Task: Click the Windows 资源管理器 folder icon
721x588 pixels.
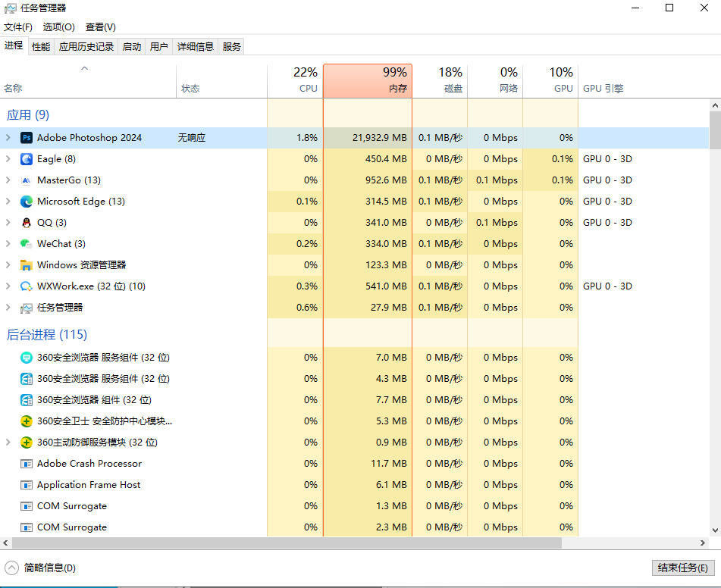Action: pos(27,265)
